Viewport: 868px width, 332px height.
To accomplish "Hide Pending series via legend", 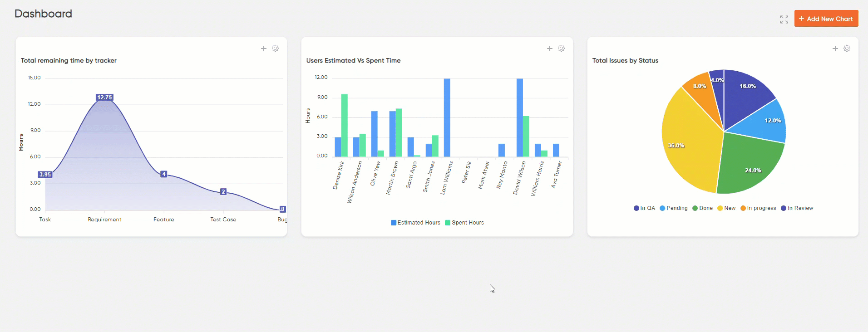I will point(674,208).
